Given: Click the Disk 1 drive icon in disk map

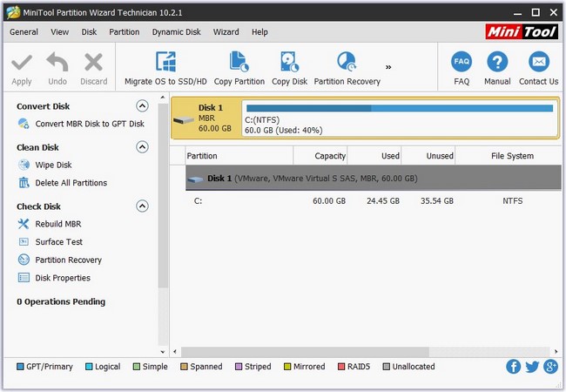Looking at the screenshot, I should click(x=184, y=120).
